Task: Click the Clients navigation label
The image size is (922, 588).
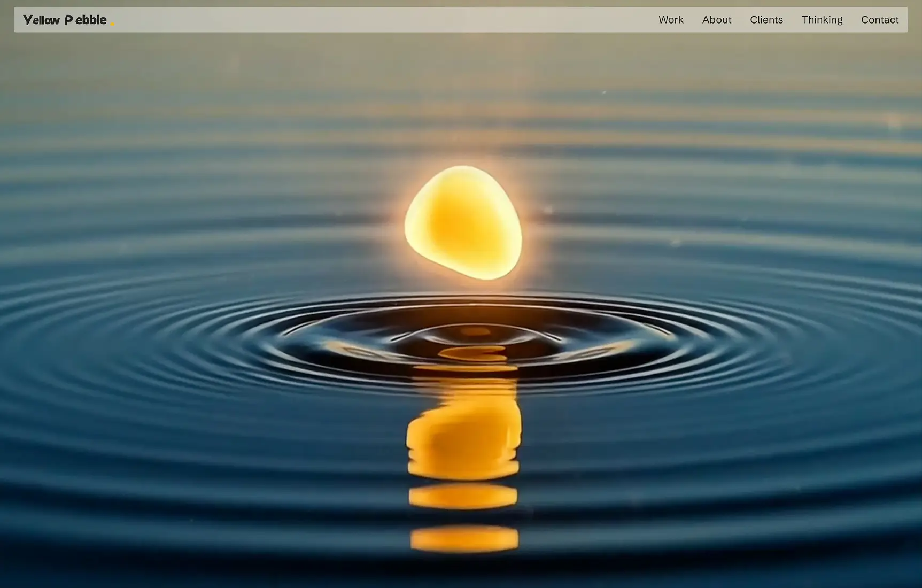Action: (x=766, y=19)
